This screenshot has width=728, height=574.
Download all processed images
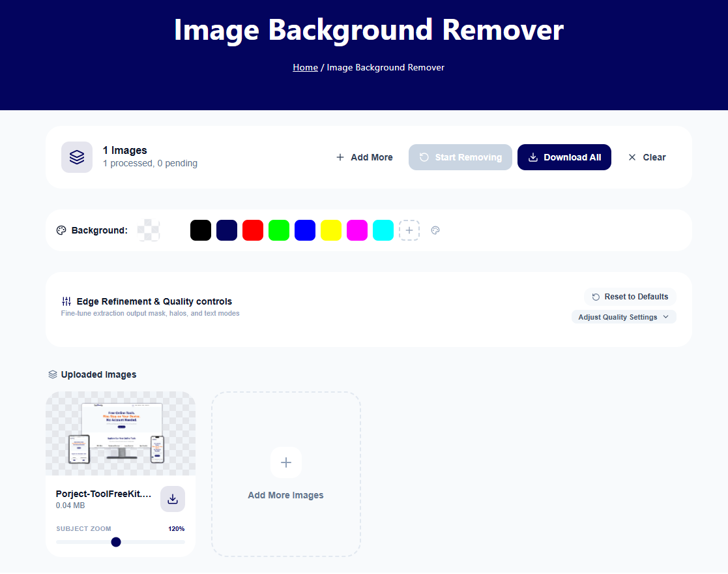coord(564,157)
